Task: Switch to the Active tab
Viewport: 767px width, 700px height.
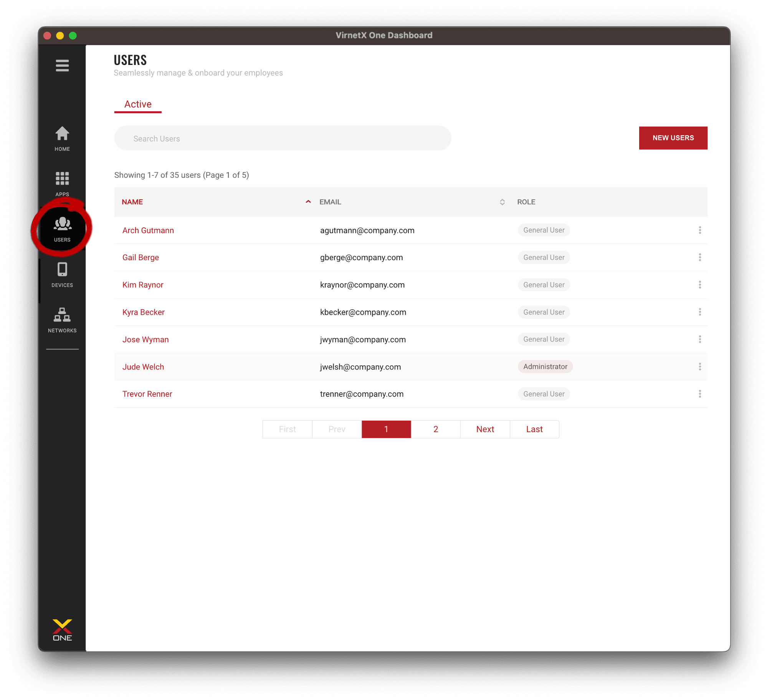Action: click(x=137, y=104)
